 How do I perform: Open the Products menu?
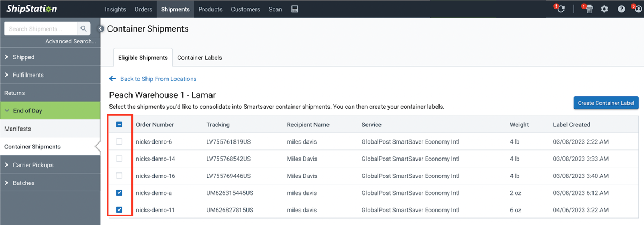(x=210, y=9)
